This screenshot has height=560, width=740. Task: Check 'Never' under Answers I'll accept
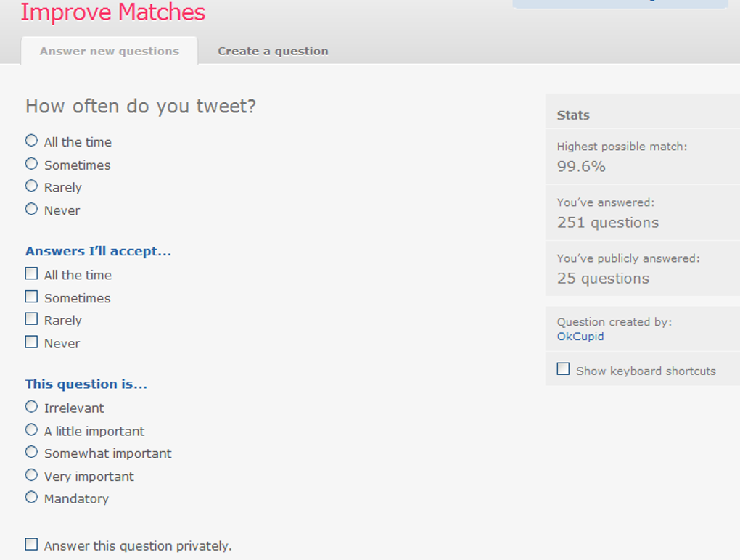(x=31, y=342)
